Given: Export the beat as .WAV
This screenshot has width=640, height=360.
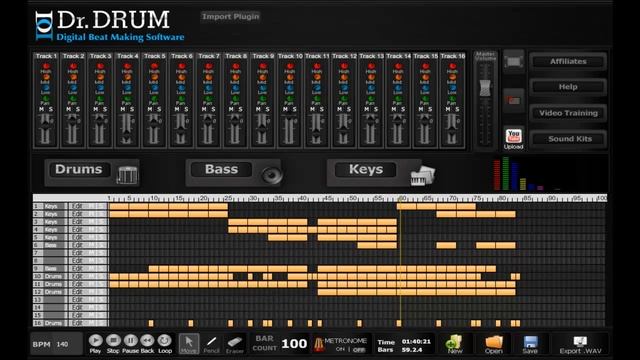Looking at the screenshot, I should click(x=580, y=344).
